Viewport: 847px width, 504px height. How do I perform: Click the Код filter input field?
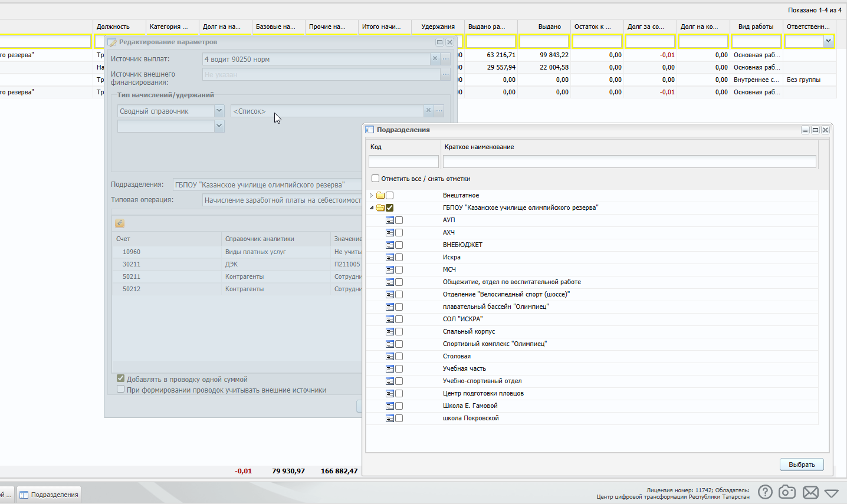point(403,162)
